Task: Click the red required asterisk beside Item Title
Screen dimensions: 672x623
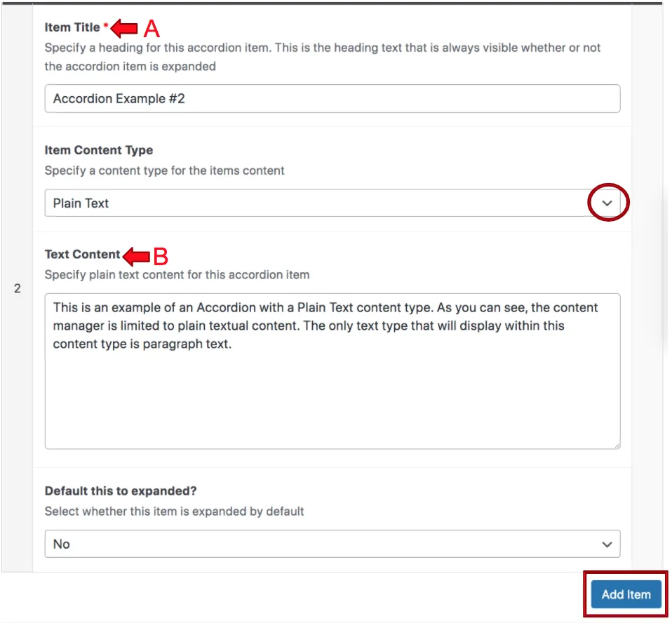Action: click(105, 26)
